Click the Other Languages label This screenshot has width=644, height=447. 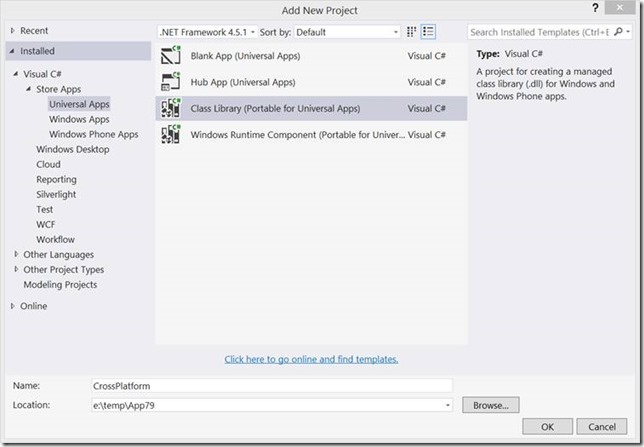click(x=58, y=255)
